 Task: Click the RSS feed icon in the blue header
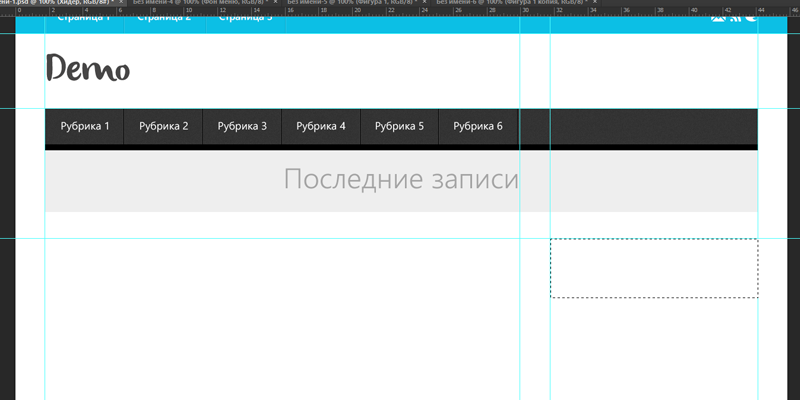point(735,18)
